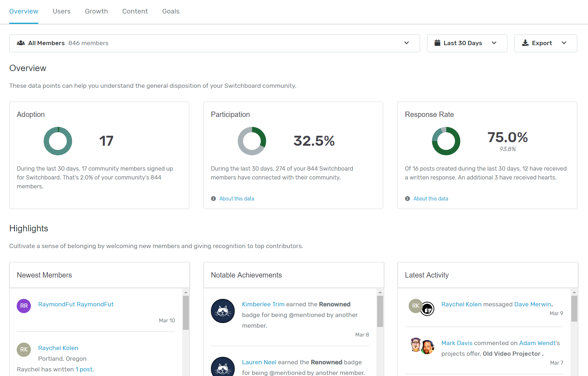This screenshot has height=376, width=588.
Task: Open RaymondFut RaymondFut profile link
Action: pos(76,304)
